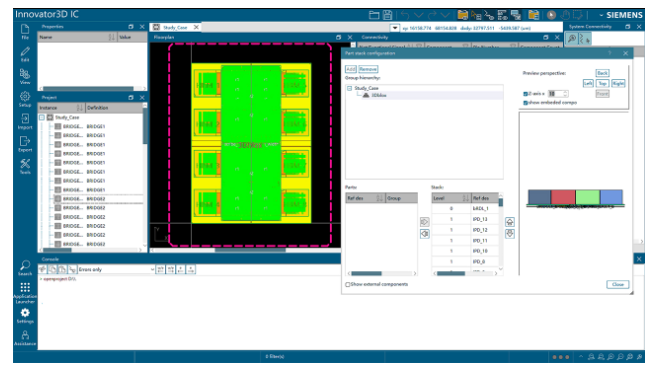Image resolution: width=651 pixels, height=380 pixels.
Task: Remove part from stack with left arrow
Action: (424, 234)
